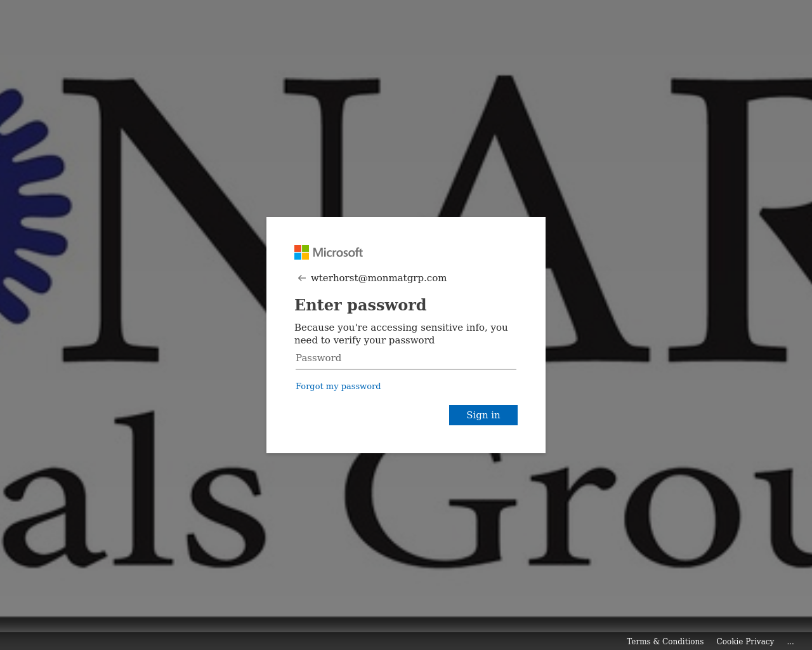Image resolution: width=812 pixels, height=650 pixels.
Task: Click the "als" letters in background image
Action: click(133, 489)
